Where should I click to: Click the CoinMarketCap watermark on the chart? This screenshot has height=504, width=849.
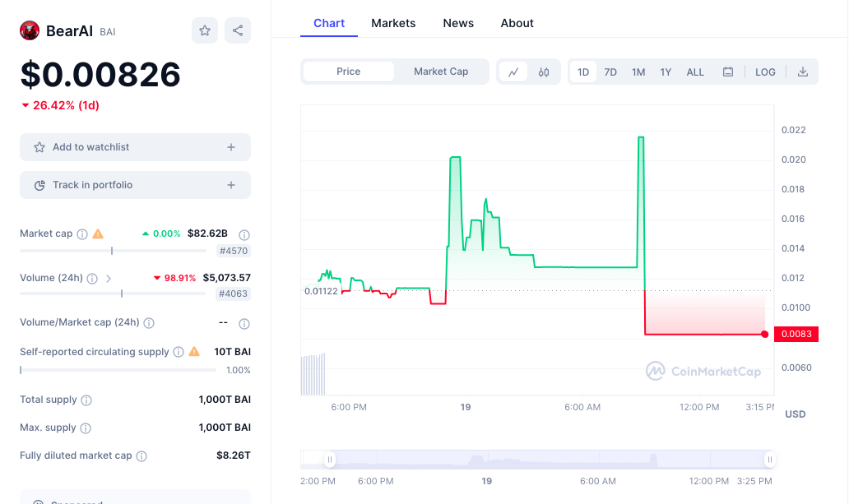point(704,372)
